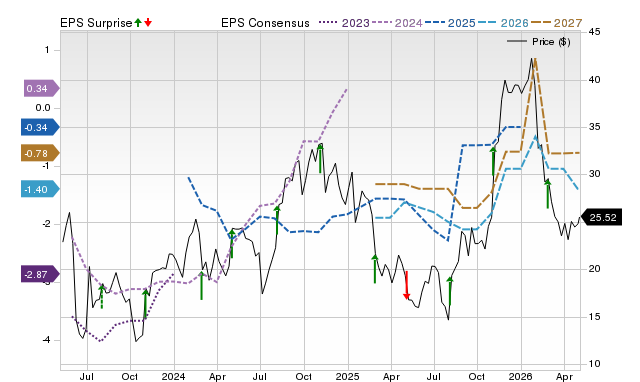The height and width of the screenshot is (382, 640).
Task: Click the -4 label on the EPS axis
Action: pyautogui.click(x=46, y=340)
